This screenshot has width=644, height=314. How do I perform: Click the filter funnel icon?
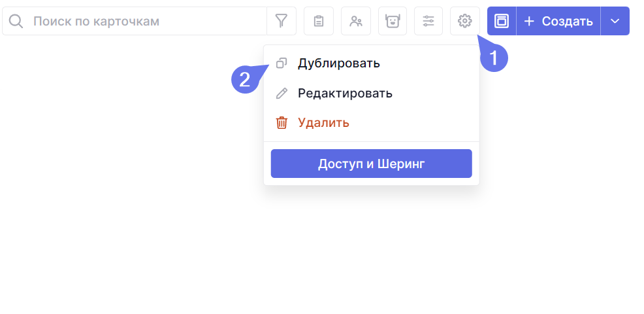(282, 21)
